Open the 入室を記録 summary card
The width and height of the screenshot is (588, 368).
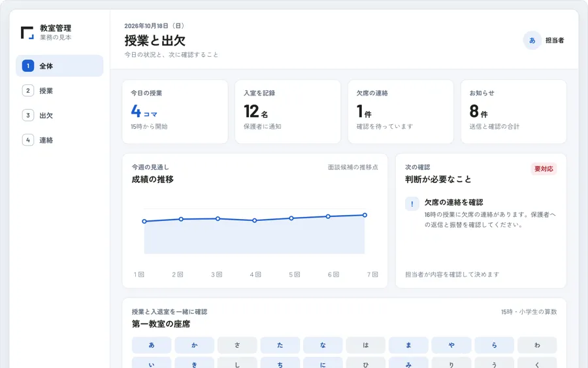point(288,111)
